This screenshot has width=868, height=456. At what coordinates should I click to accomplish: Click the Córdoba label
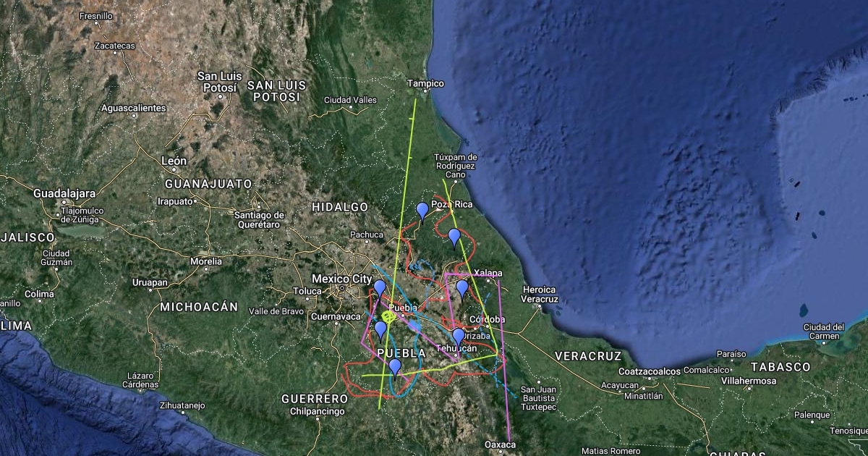[488, 319]
